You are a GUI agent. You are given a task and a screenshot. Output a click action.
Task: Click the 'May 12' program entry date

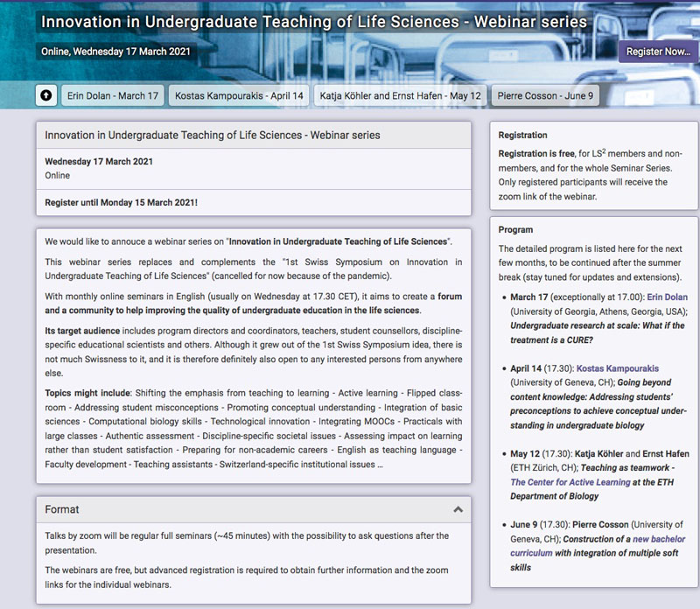[524, 453]
